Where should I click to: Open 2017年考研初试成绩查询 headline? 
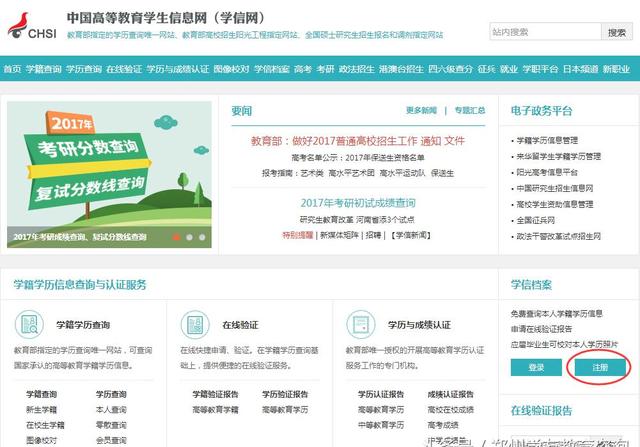tap(358, 203)
